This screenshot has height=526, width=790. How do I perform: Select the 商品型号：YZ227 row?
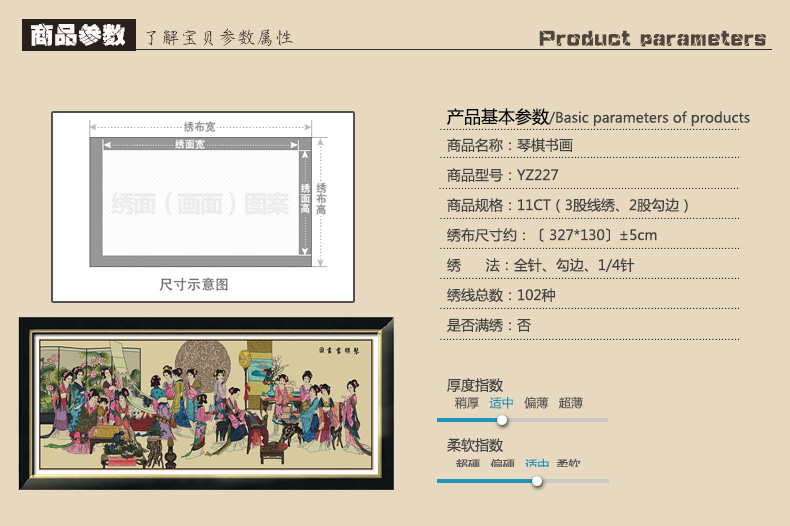(502, 175)
